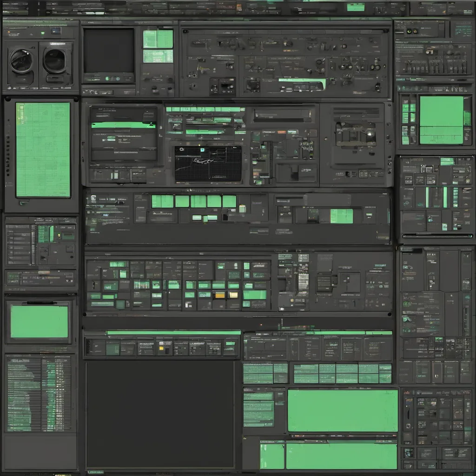Expand the large empty dark panel
This screenshot has height=476, width=476.
(x=160, y=414)
